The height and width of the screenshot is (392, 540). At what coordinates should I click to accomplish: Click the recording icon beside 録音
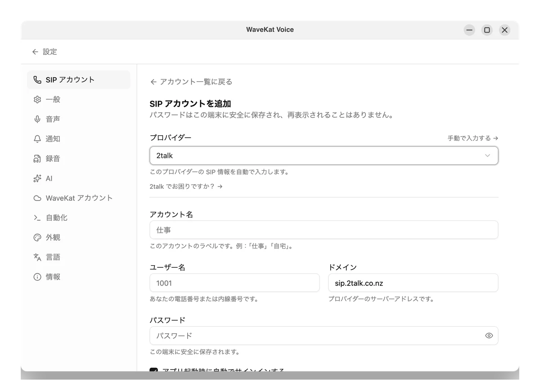click(37, 159)
